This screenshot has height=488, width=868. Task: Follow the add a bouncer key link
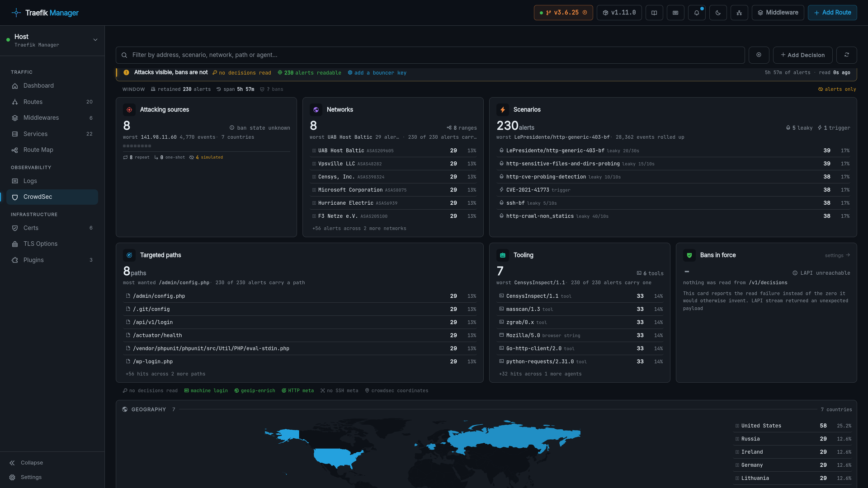(x=377, y=73)
